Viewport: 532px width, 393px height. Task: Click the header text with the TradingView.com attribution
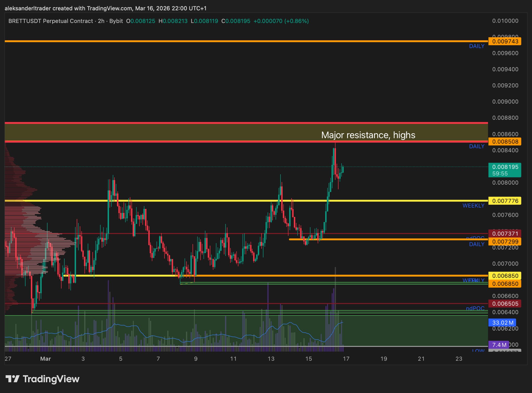tap(105, 8)
